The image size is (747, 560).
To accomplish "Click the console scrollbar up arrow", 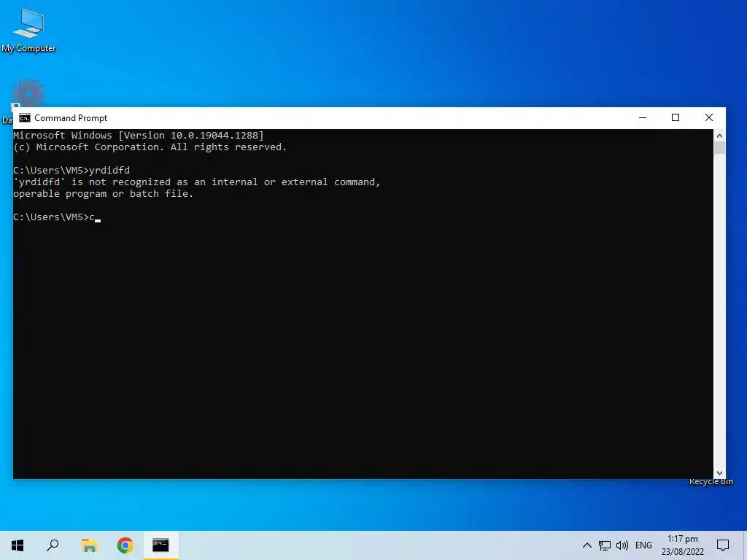I will point(719,136).
